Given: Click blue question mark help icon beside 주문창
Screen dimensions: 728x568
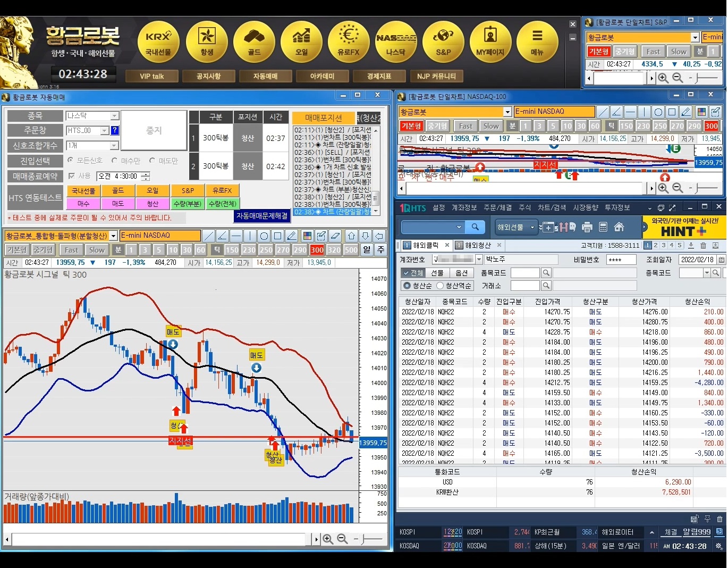Looking at the screenshot, I should click(x=115, y=130).
